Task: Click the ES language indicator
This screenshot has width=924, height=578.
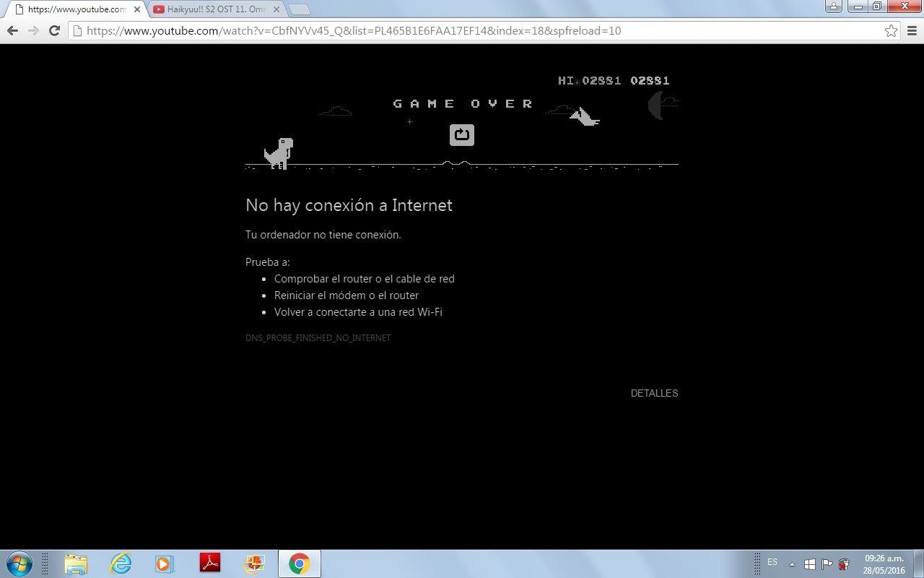Action: pos(772,562)
